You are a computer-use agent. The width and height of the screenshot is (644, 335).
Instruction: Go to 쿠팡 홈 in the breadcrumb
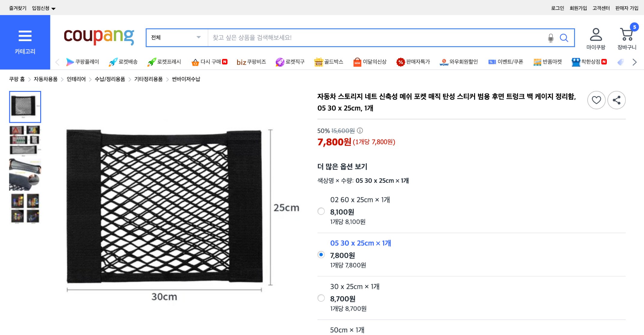17,79
